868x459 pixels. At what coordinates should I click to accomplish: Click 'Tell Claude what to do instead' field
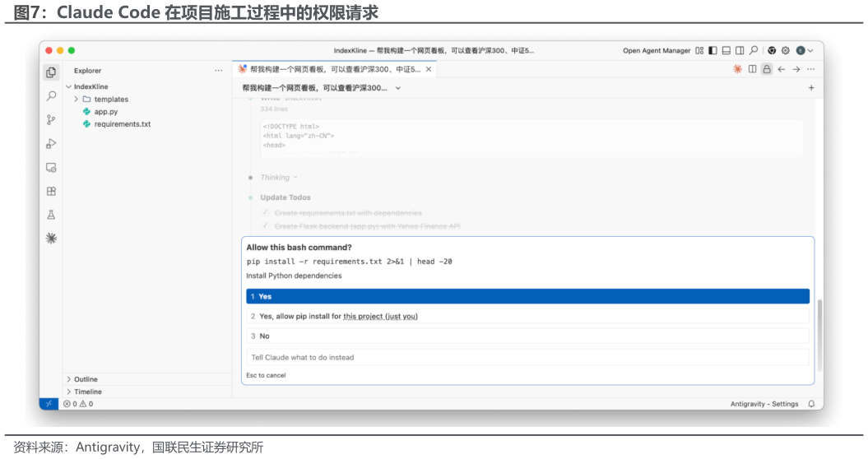[x=527, y=357]
